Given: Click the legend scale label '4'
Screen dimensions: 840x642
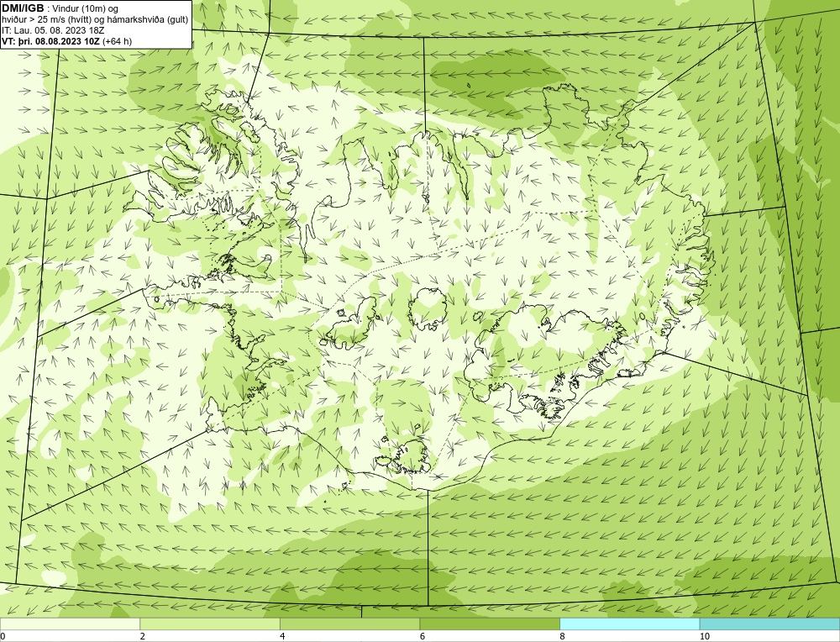Looking at the screenshot, I should (x=282, y=637).
